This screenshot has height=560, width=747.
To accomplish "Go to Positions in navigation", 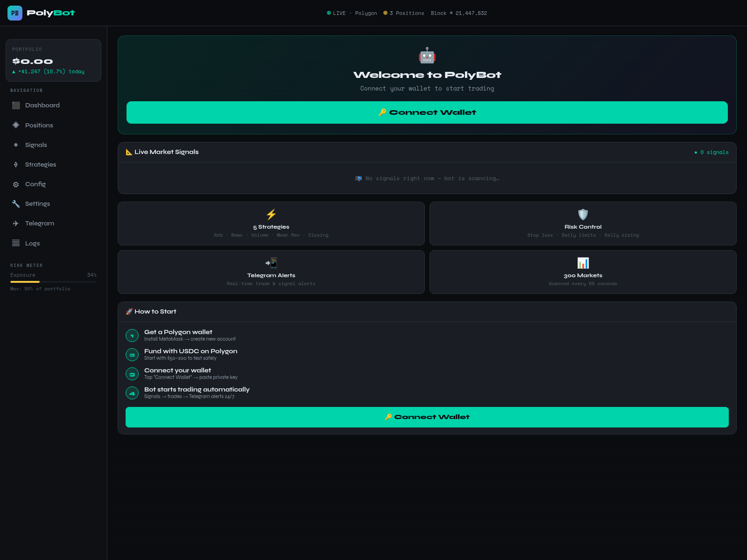I will tap(53, 125).
